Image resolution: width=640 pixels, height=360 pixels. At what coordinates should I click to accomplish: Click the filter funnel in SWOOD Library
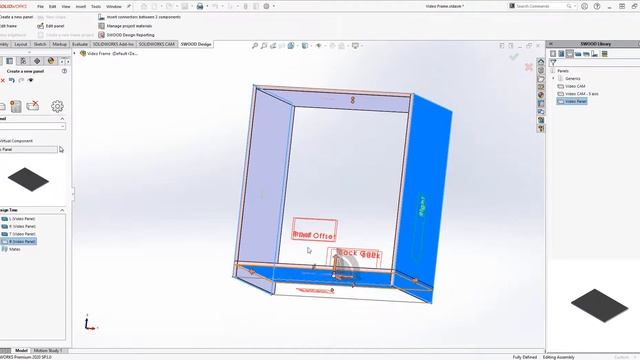click(553, 62)
